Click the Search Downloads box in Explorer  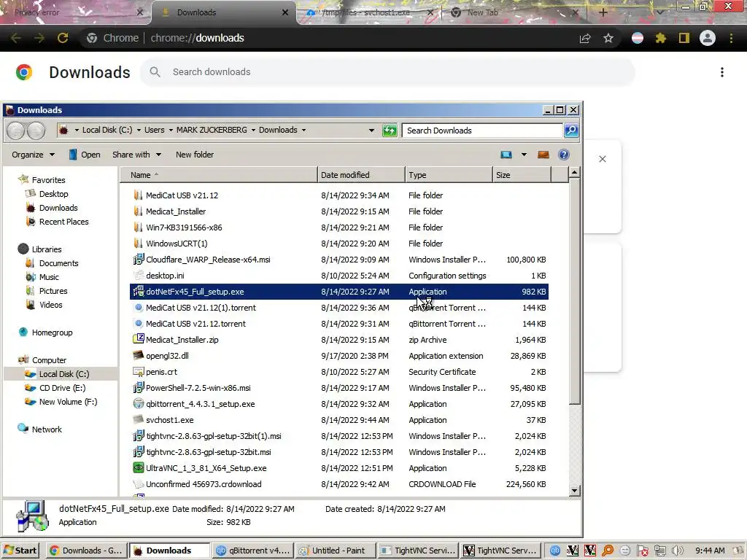click(x=483, y=130)
